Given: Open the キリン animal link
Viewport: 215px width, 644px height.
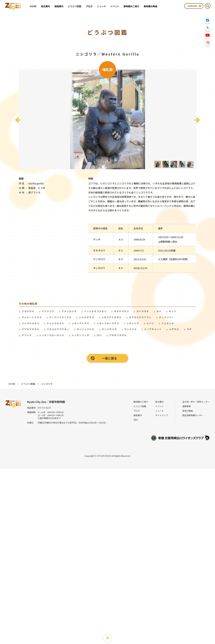Looking at the screenshot, I should 171,311.
